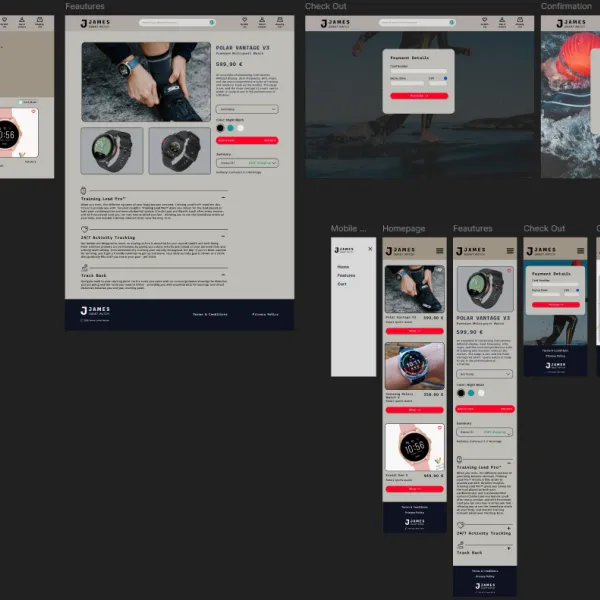This screenshot has height=600, width=600.
Task: Click shopping cart icon in desktop Feautures header
Action: 280,20
